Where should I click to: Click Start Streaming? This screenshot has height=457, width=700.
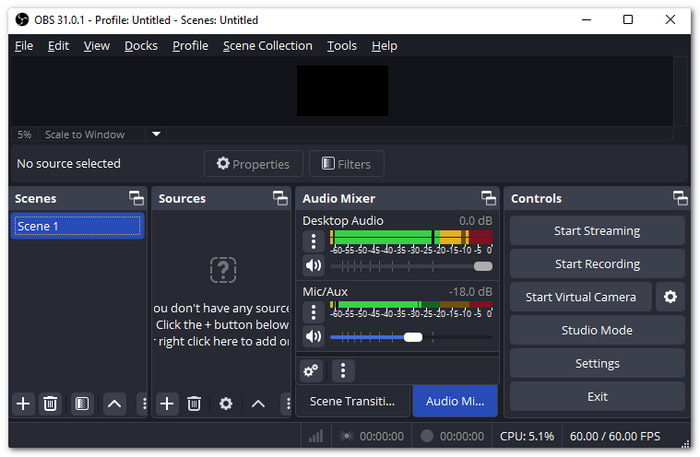[597, 231]
